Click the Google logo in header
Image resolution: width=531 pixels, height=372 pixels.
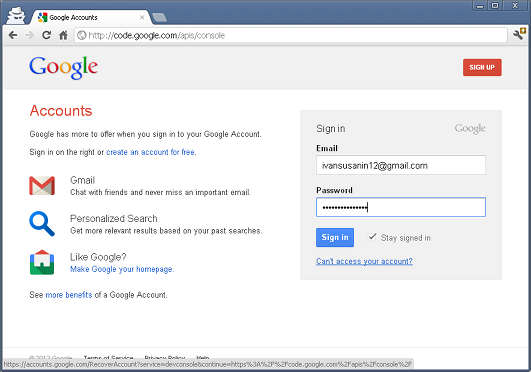[64, 68]
